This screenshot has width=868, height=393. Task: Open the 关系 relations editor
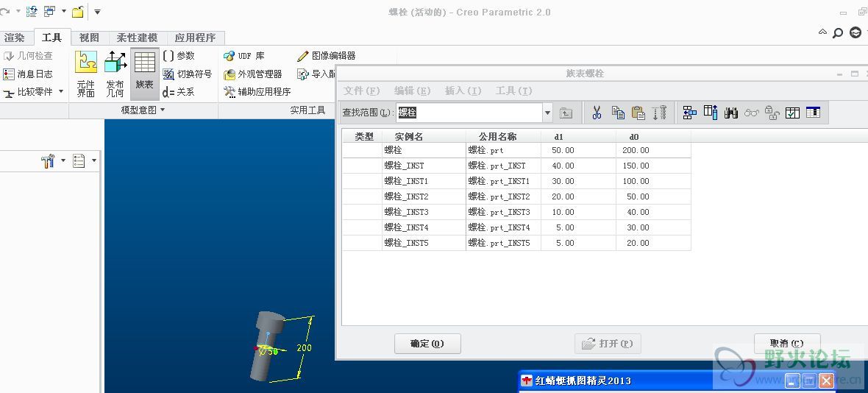point(178,92)
